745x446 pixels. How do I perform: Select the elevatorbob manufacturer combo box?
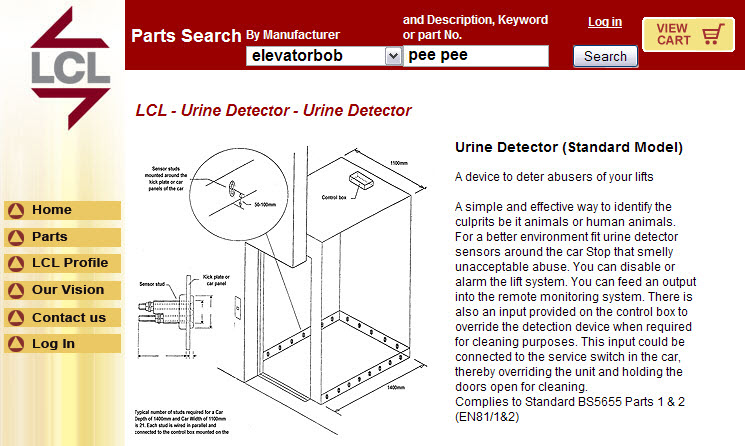pyautogui.click(x=324, y=56)
